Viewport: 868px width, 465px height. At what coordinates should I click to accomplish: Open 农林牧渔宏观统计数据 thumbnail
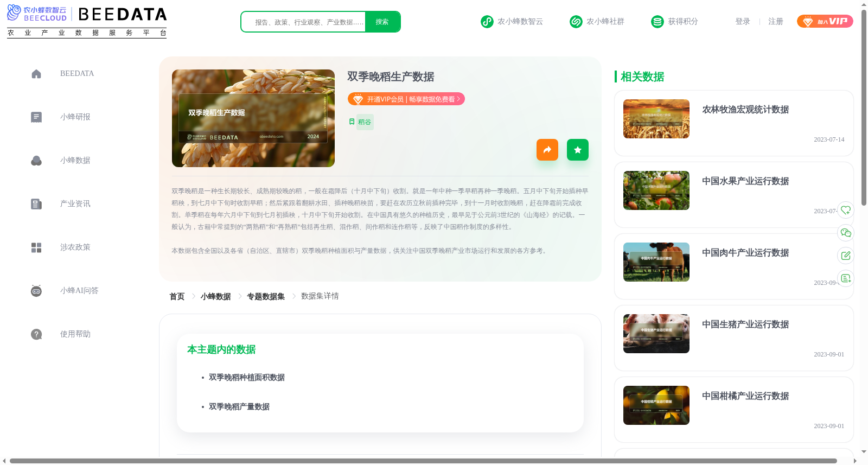[x=656, y=119]
